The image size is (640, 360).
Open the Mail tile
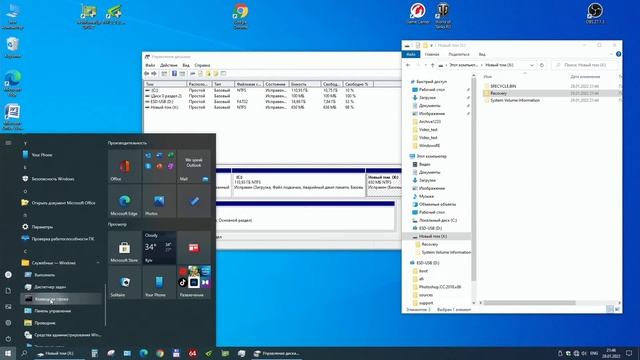pyautogui.click(x=194, y=166)
